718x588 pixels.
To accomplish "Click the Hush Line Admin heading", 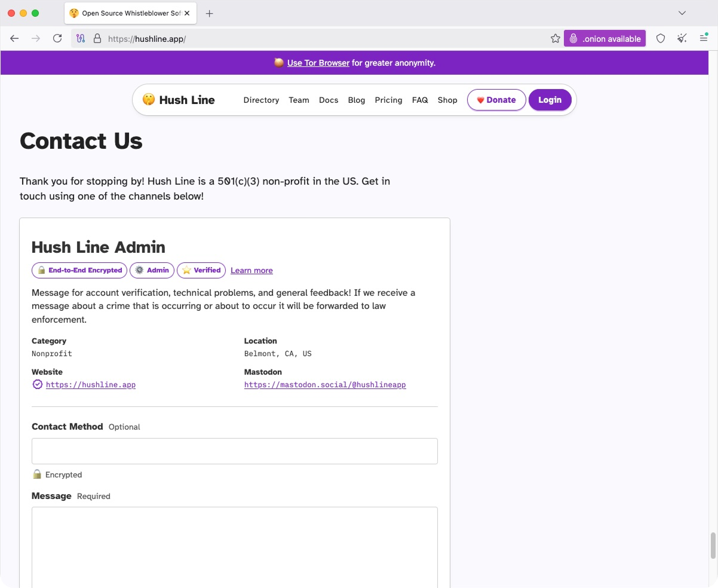I will tap(99, 247).
